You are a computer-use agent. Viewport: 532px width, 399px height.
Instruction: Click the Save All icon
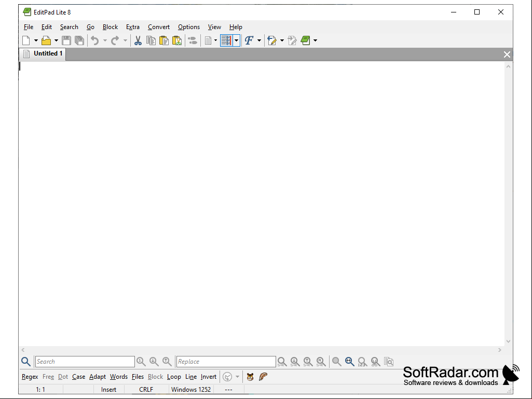pyautogui.click(x=79, y=40)
